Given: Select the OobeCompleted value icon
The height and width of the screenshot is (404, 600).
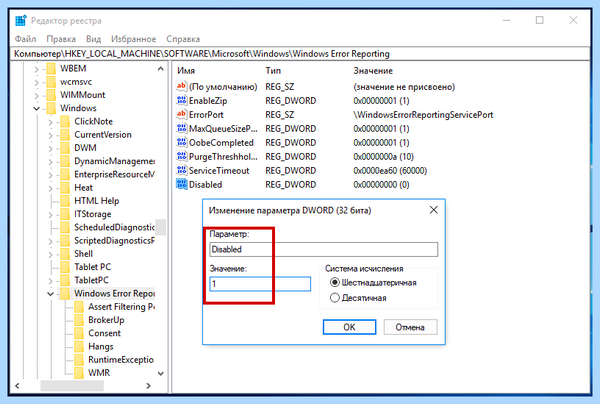Looking at the screenshot, I should click(x=181, y=142).
